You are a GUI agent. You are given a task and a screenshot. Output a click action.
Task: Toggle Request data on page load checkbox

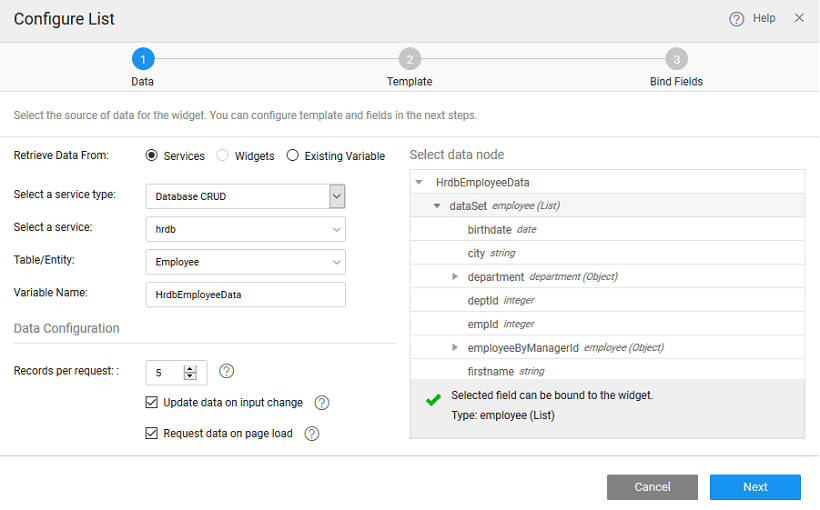tap(152, 434)
